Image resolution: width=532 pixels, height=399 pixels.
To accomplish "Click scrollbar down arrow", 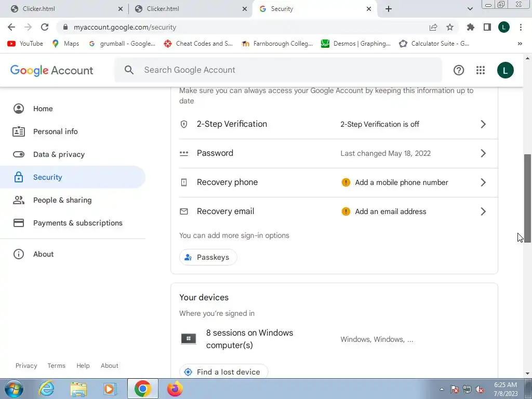I will 528,374.
